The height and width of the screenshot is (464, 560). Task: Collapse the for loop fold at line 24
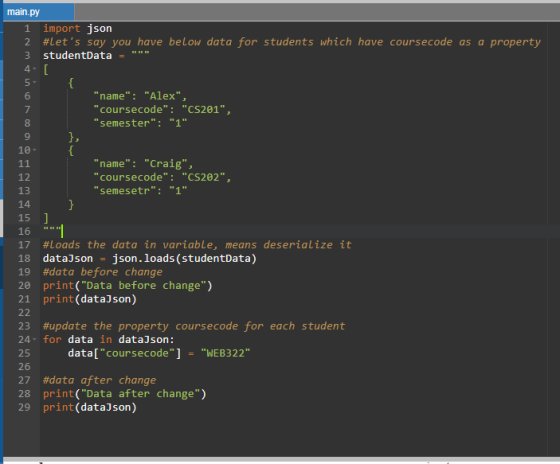(x=35, y=339)
